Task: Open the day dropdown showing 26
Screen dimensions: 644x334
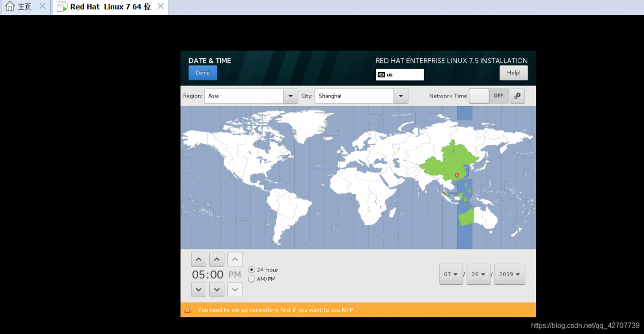Action: coord(478,274)
